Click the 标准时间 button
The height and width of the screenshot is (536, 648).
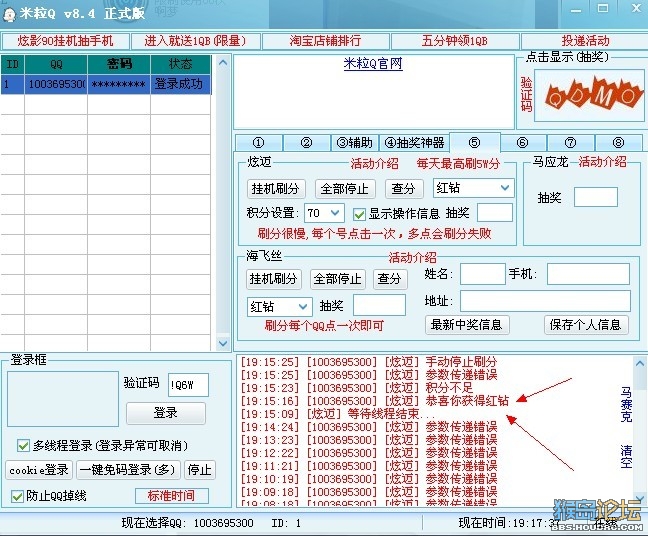click(172, 496)
